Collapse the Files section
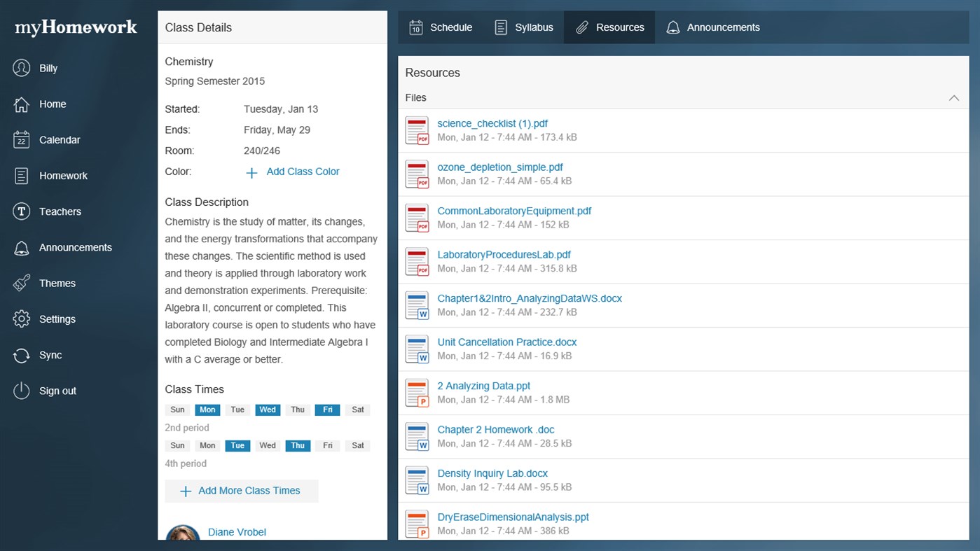 click(x=953, y=98)
